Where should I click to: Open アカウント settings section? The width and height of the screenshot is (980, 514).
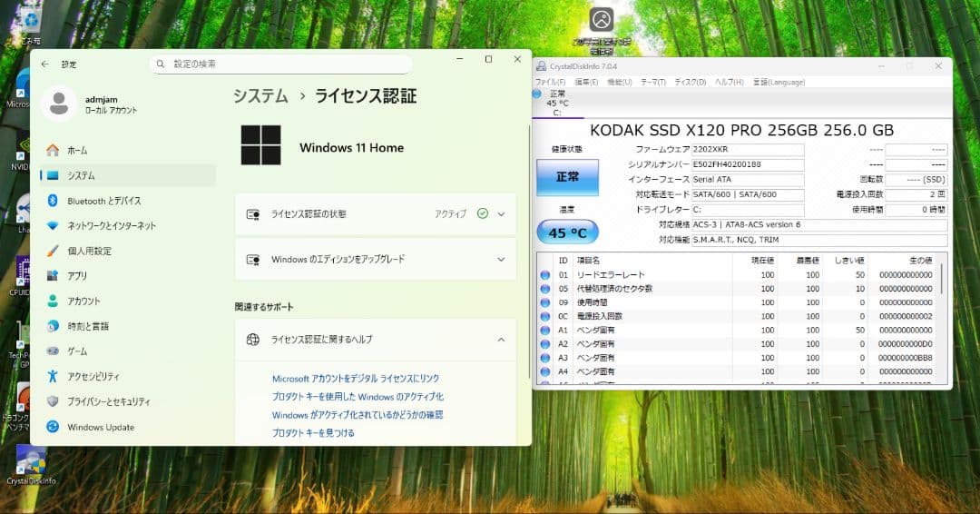click(x=128, y=301)
